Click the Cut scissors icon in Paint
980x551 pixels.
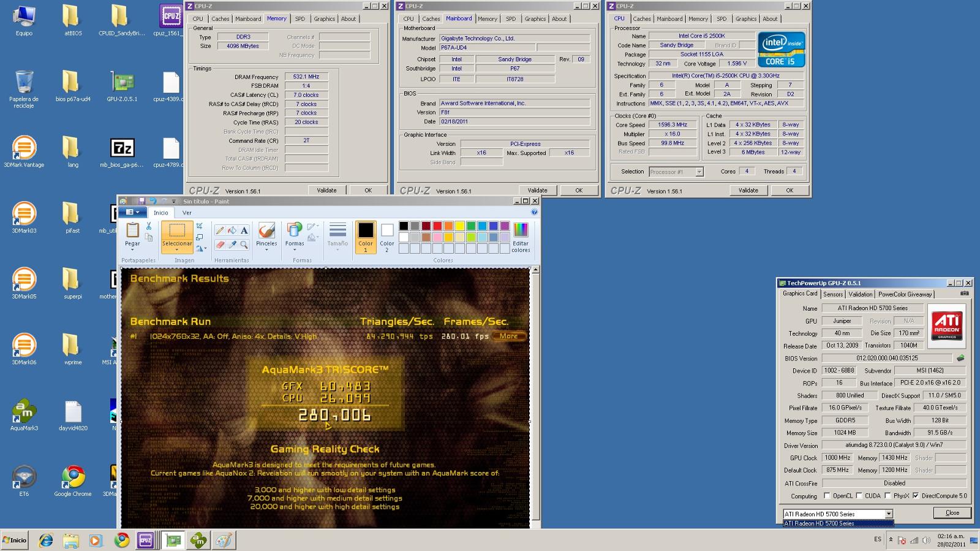click(x=149, y=226)
